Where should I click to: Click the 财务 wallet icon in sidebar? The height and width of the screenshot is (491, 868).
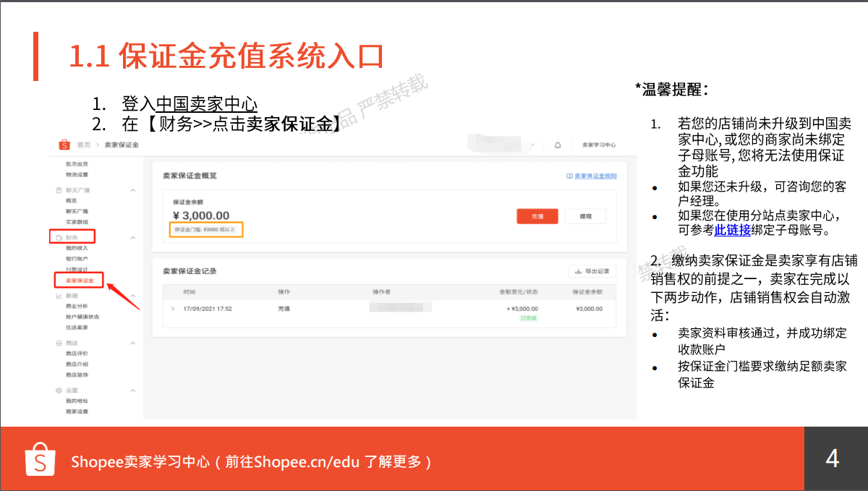tap(59, 237)
